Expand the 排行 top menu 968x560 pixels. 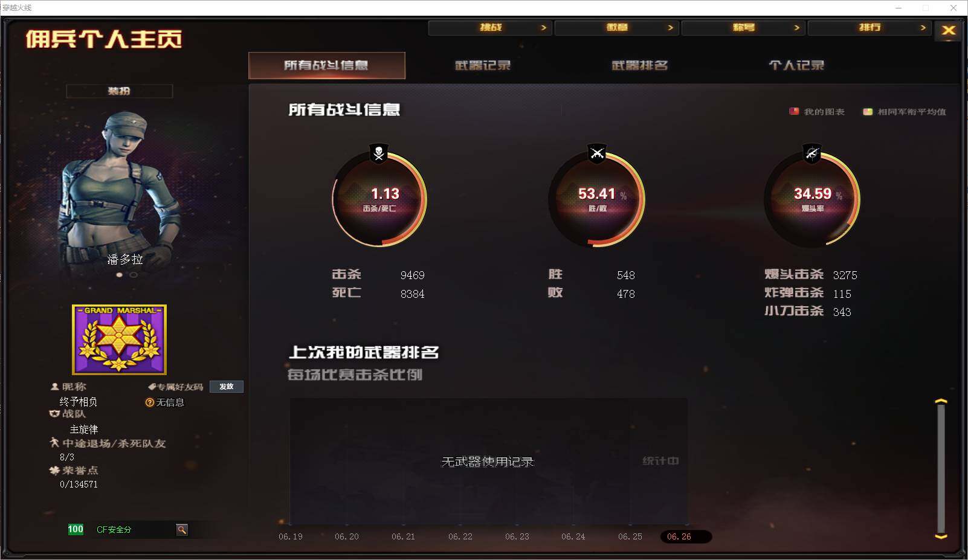point(870,28)
